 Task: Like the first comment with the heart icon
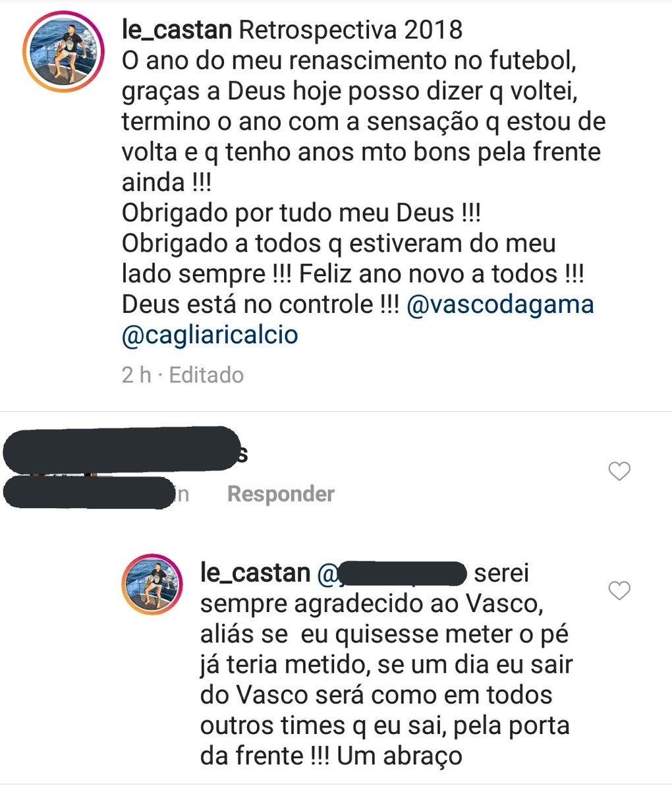tap(619, 471)
